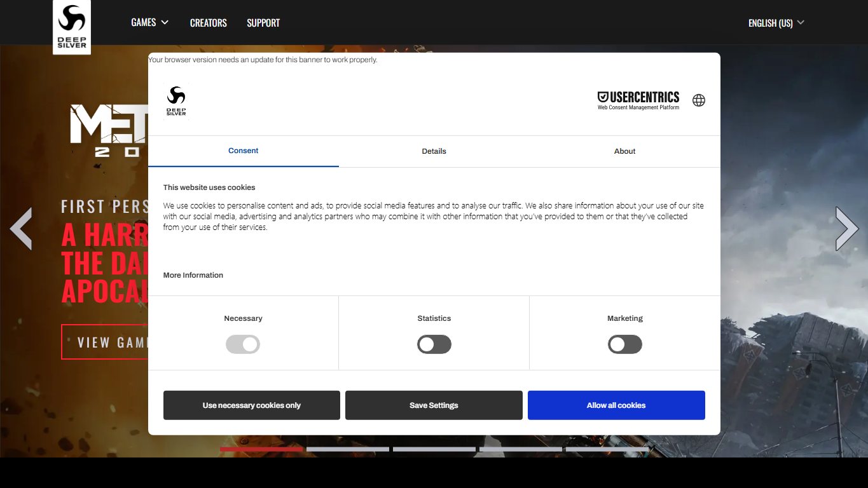Click Allow all cookies button
The width and height of the screenshot is (868, 488).
click(616, 405)
